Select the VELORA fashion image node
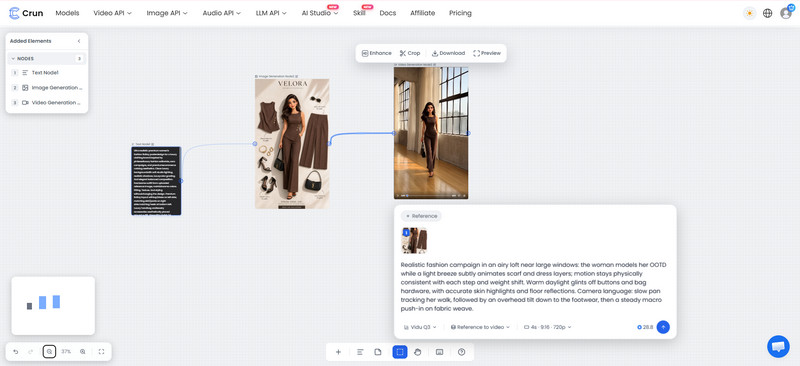 pos(292,143)
